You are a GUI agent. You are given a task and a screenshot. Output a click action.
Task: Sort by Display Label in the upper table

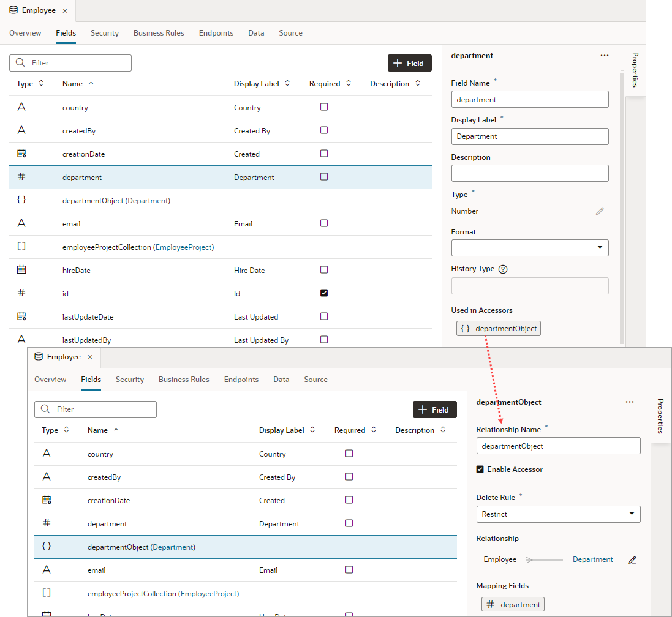[x=287, y=83]
